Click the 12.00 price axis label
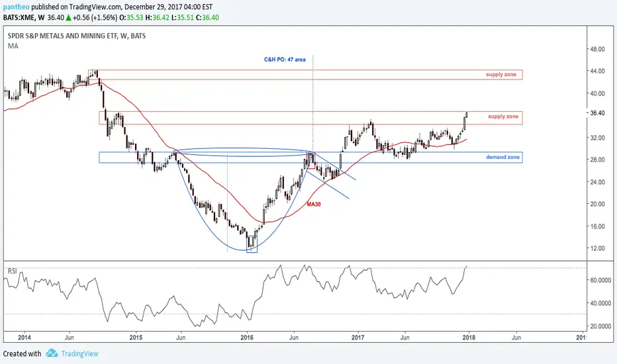 click(597, 249)
